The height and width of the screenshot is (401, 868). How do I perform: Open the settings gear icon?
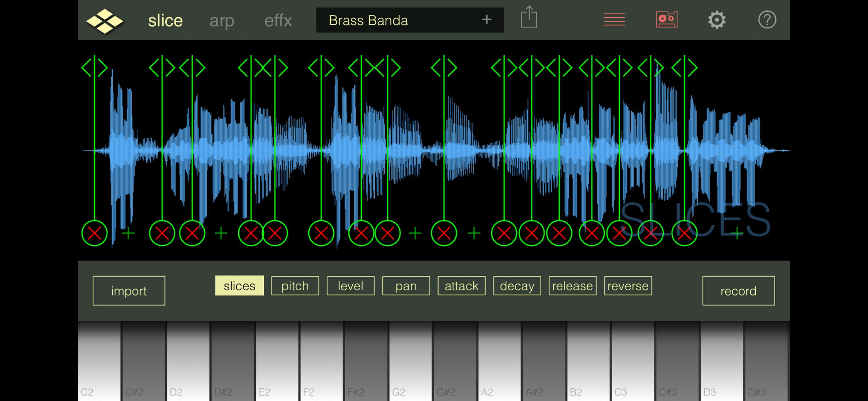(x=716, y=20)
